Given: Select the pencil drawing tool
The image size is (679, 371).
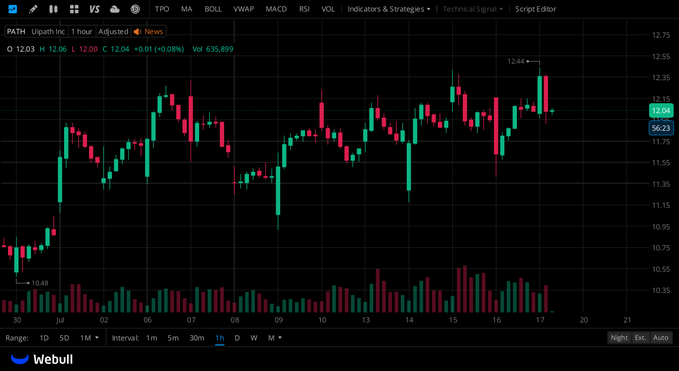Looking at the screenshot, I should pyautogui.click(x=33, y=9).
